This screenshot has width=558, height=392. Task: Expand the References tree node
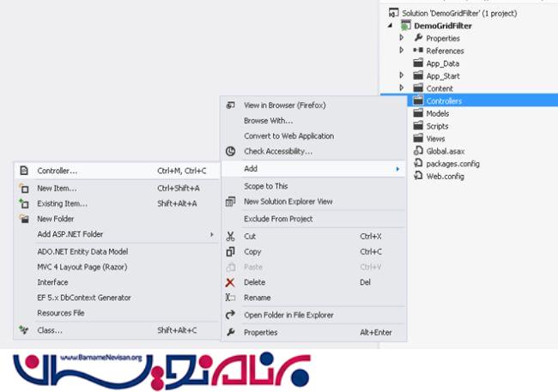pyautogui.click(x=401, y=51)
